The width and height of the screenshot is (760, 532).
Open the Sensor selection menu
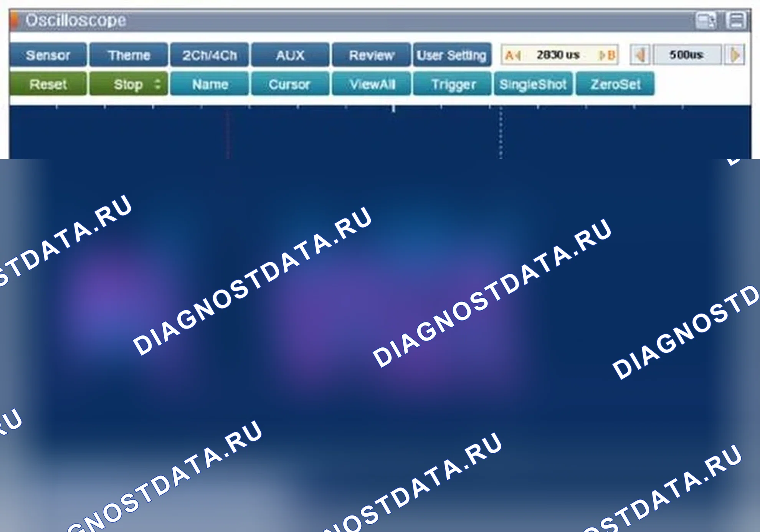pos(48,55)
